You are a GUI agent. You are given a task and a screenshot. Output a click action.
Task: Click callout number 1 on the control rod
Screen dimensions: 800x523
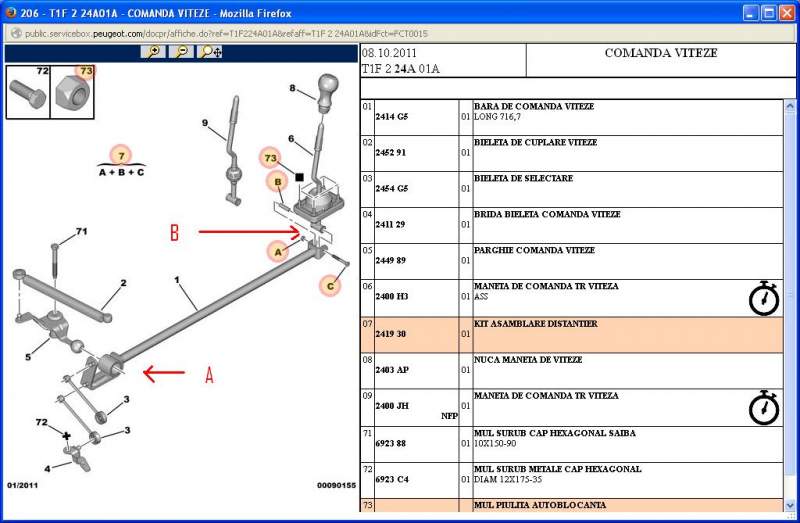click(177, 280)
